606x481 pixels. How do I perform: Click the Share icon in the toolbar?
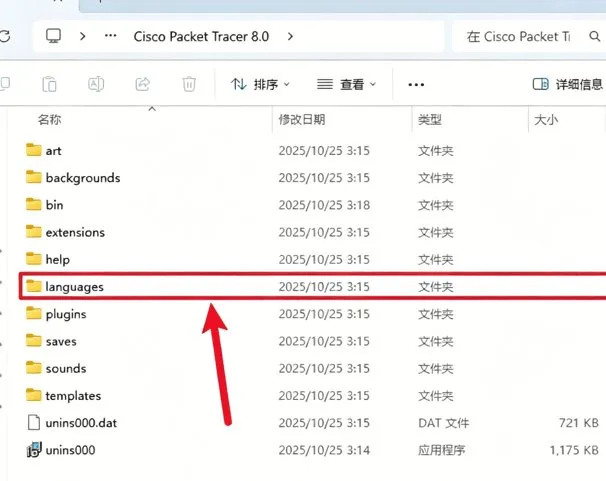coord(143,84)
